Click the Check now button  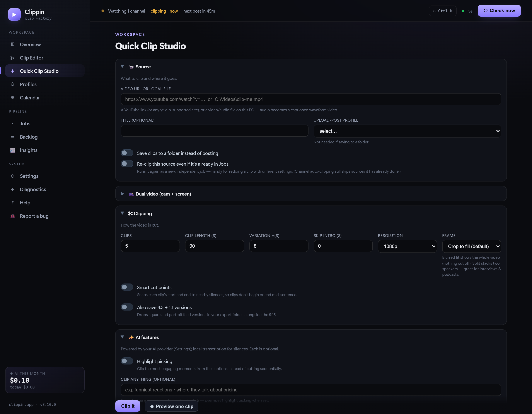click(499, 11)
